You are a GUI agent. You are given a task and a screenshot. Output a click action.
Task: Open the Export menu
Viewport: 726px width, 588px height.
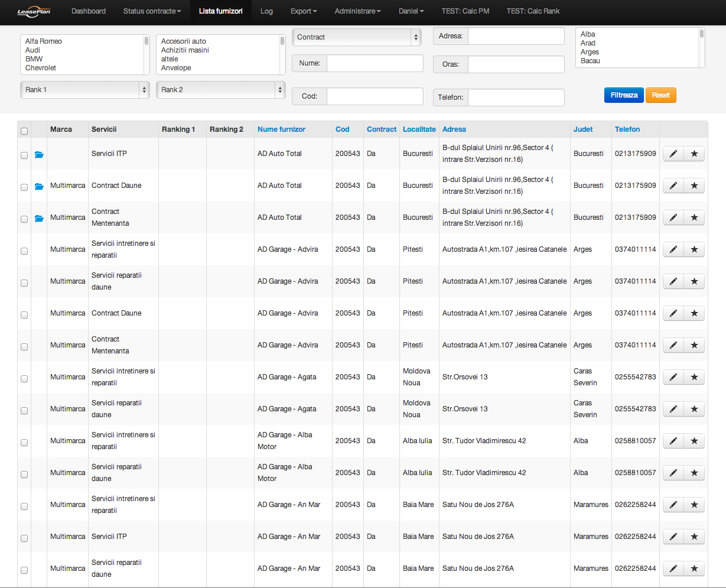click(x=304, y=11)
